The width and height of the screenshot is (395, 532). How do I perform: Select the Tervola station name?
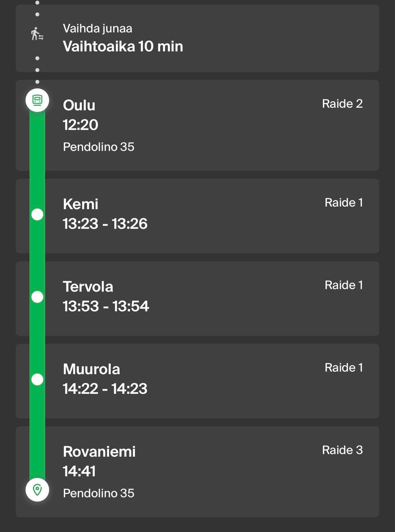pos(88,287)
